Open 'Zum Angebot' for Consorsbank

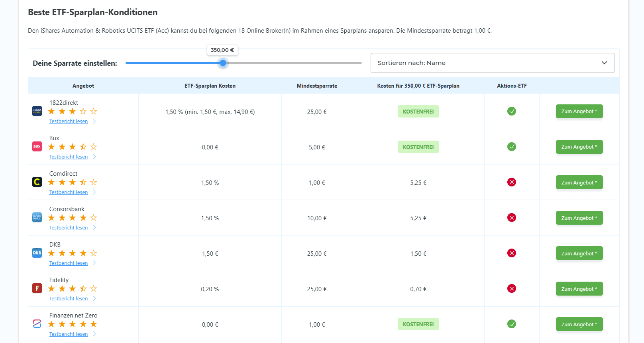click(579, 218)
